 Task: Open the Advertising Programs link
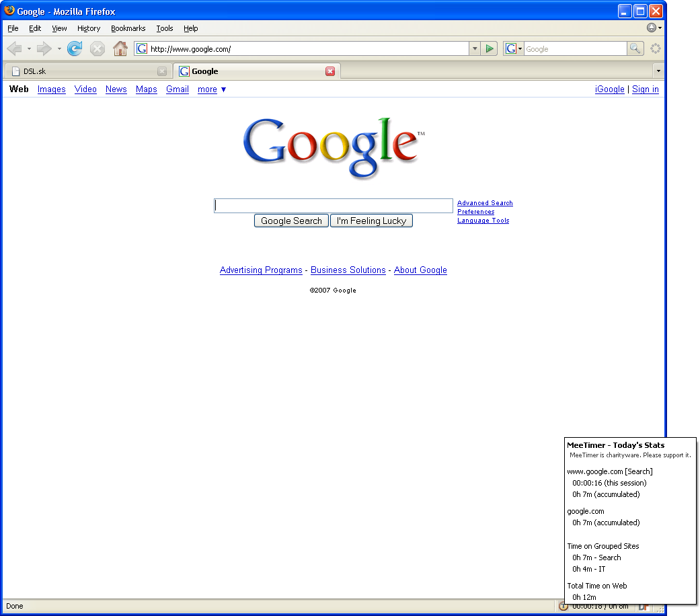261,270
